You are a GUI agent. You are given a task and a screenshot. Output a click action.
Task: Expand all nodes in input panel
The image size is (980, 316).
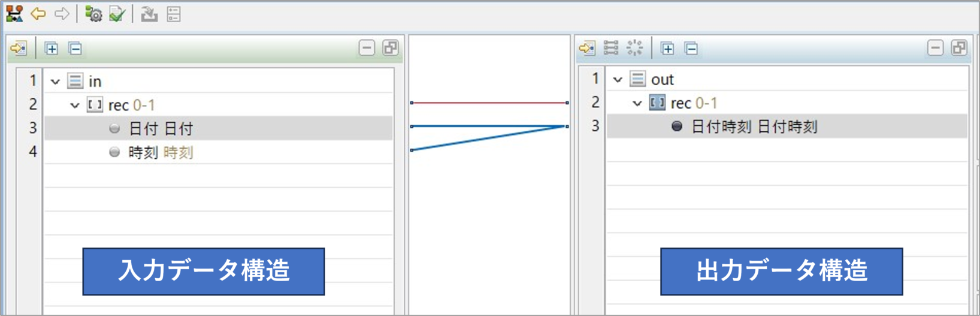click(x=52, y=48)
